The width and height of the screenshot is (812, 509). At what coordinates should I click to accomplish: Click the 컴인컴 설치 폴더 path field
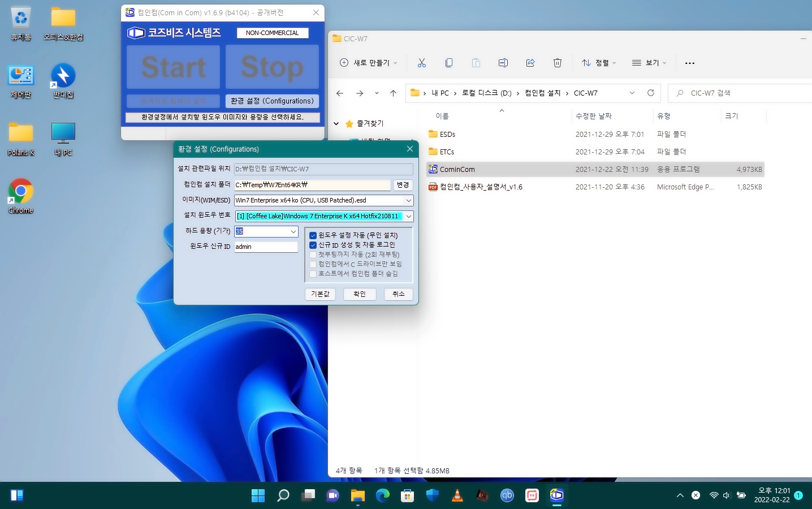(x=312, y=185)
